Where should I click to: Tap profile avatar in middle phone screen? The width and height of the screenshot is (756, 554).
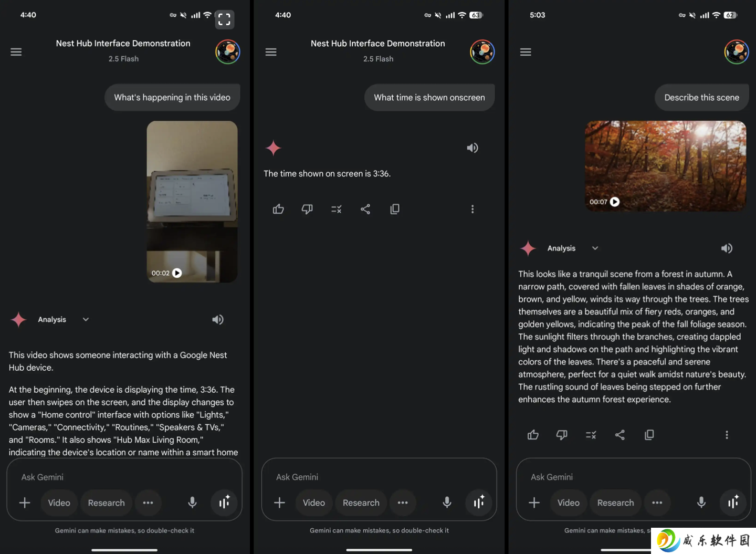(x=482, y=52)
